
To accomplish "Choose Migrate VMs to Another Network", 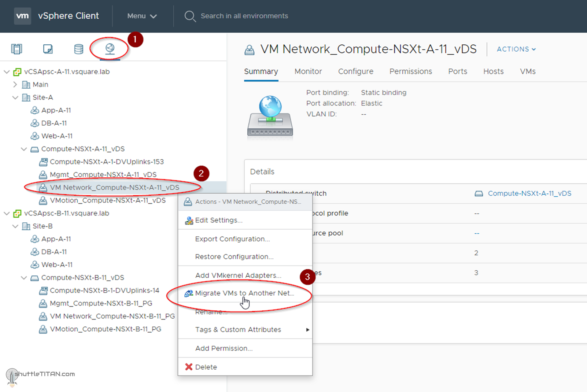I will pyautogui.click(x=244, y=293).
